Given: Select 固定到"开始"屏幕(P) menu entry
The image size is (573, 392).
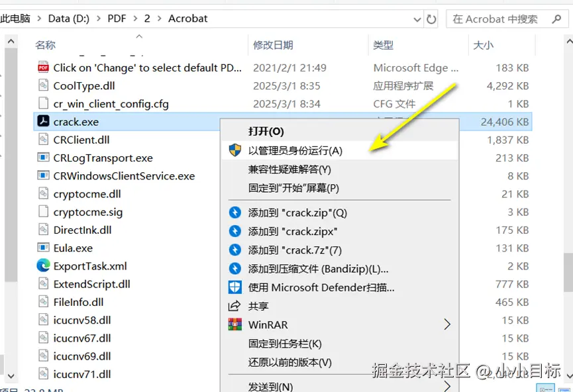Looking at the screenshot, I should point(340,188).
